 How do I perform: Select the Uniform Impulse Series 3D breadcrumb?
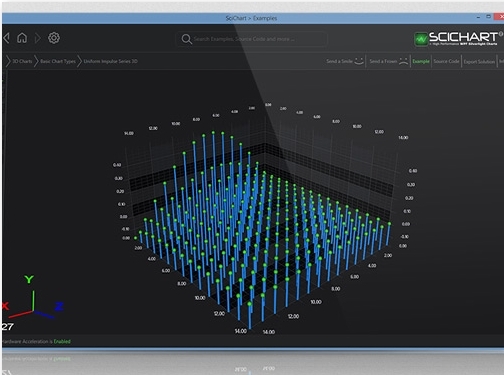point(110,61)
